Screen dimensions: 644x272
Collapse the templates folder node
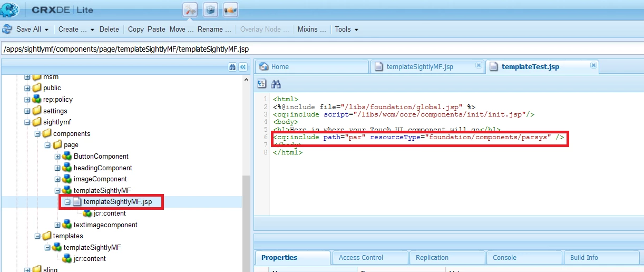point(37,236)
